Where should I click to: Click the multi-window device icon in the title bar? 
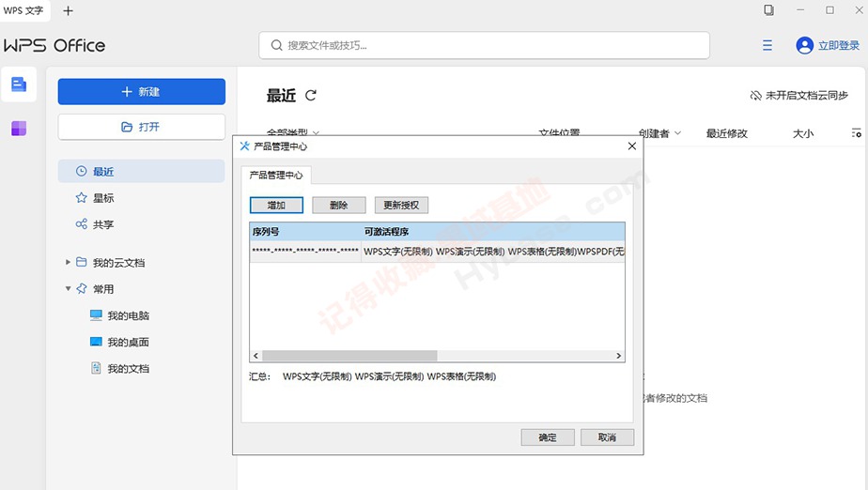click(768, 10)
